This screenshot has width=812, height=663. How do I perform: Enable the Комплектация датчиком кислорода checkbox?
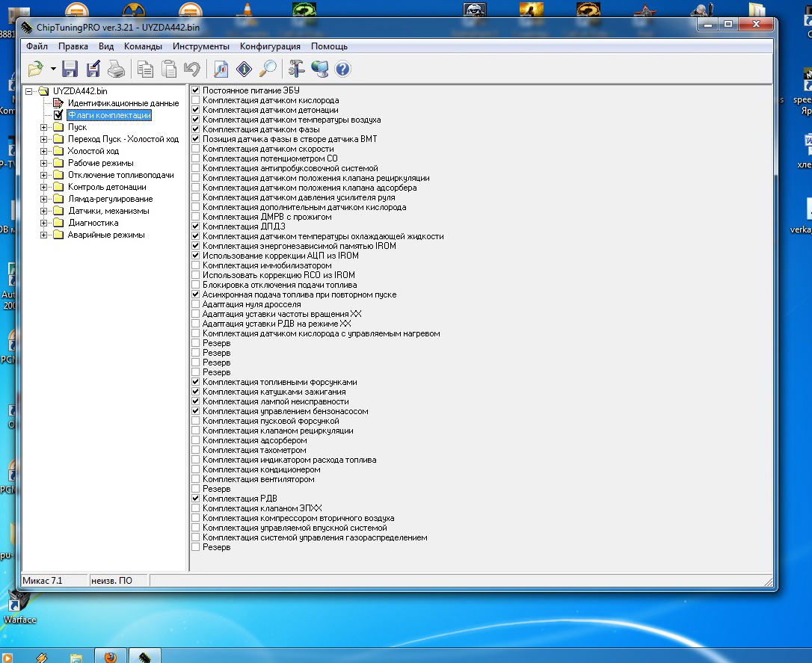coord(196,100)
